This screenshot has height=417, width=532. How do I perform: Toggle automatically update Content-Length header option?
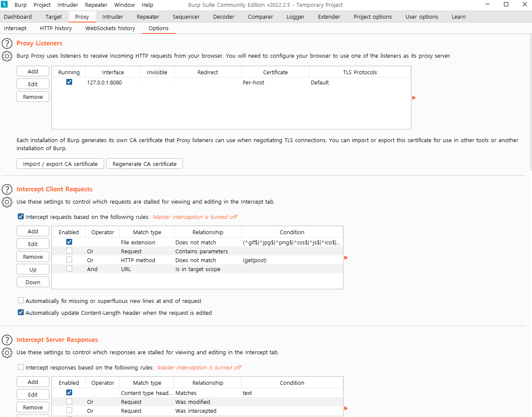tap(21, 312)
